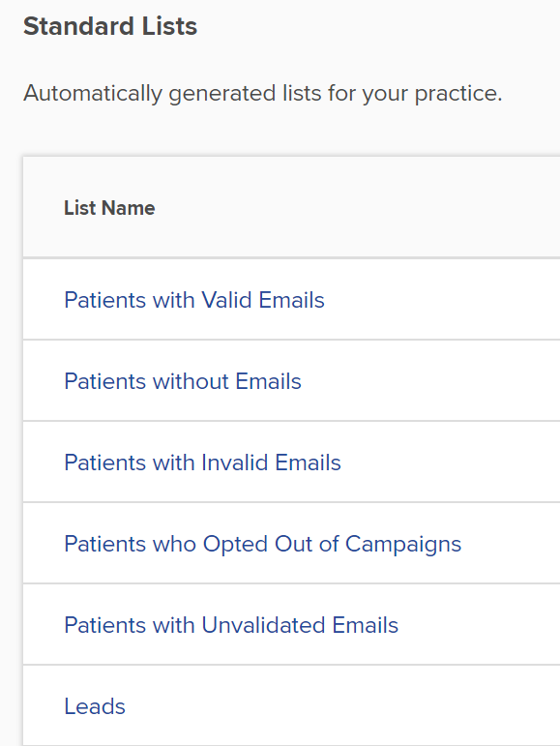The image size is (560, 746).
Task: Select blank area of table header row
Action: (357, 208)
